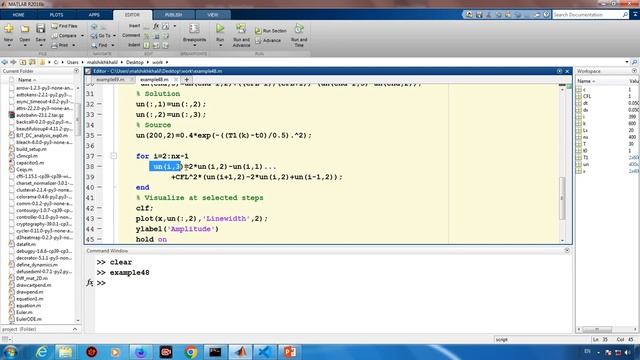The height and width of the screenshot is (360, 640).
Task: Switch to the APPS ribbon tab
Action: coord(94,15)
